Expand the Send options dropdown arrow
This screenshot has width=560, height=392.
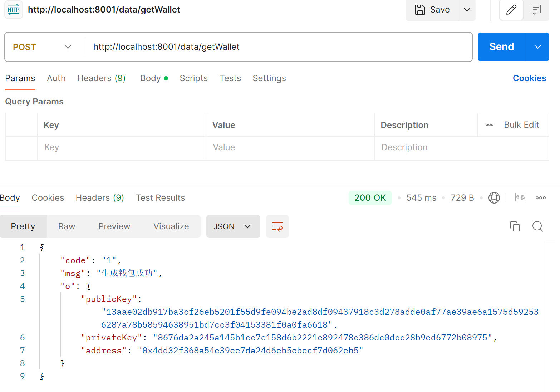tap(538, 47)
